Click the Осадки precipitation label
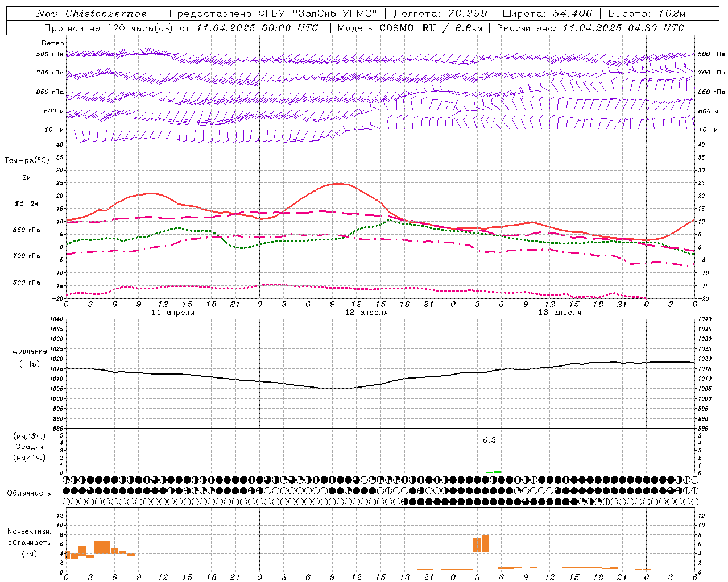The image size is (728, 582). pos(30,447)
